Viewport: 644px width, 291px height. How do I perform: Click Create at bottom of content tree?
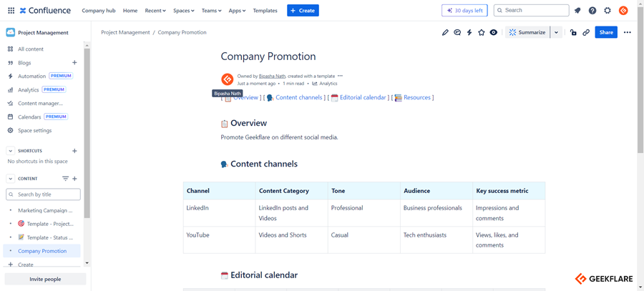pyautogui.click(x=26, y=265)
